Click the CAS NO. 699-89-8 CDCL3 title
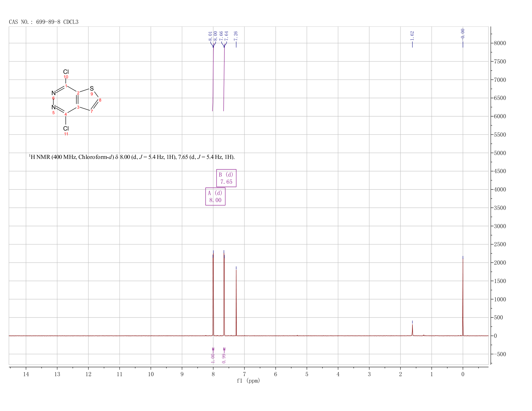 click(44, 22)
